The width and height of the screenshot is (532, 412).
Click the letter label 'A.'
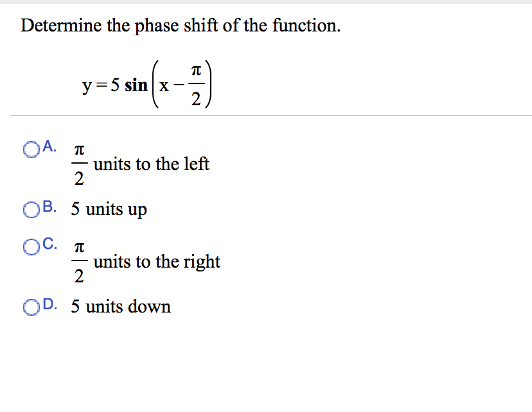point(48,147)
